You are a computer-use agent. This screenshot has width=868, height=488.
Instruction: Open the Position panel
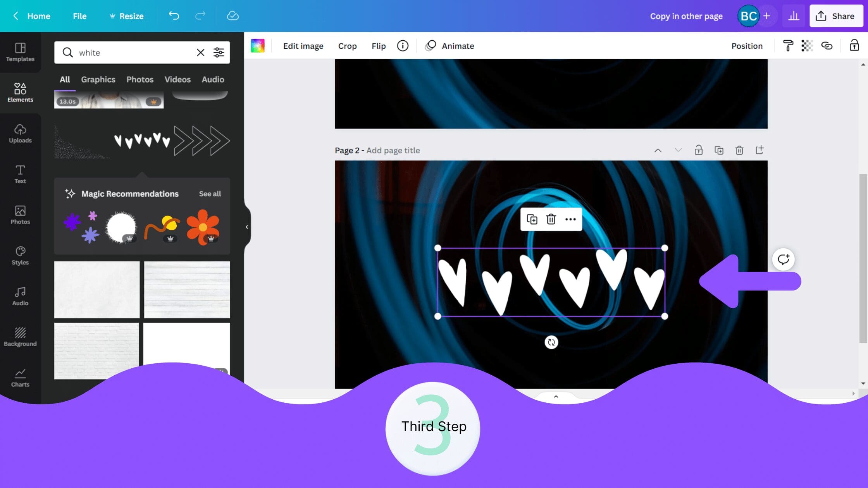747,46
